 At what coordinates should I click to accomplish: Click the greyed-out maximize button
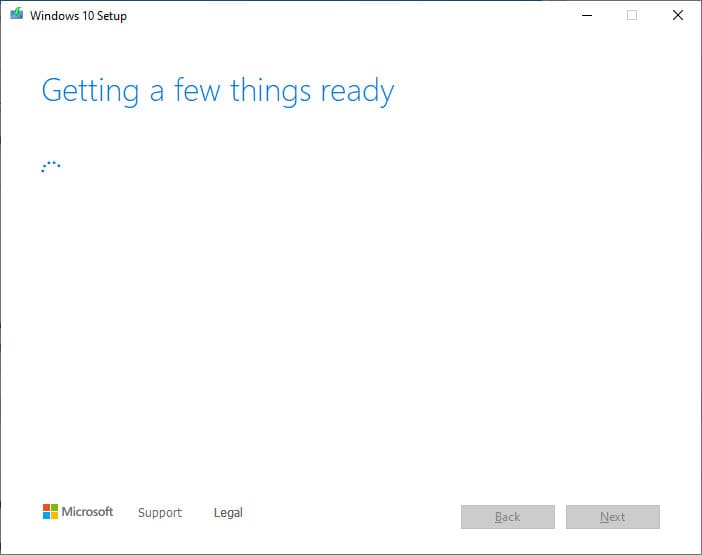631,15
